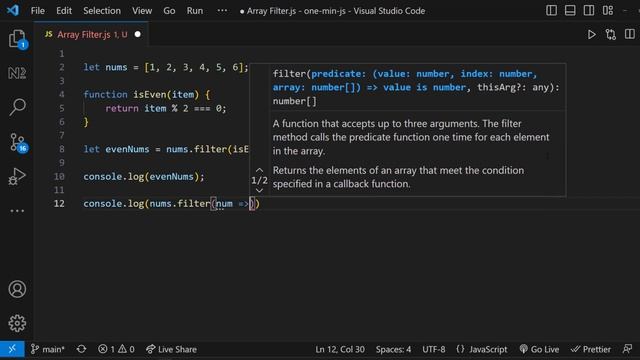The height and width of the screenshot is (360, 640).
Task: Open the Manage gear icon
Action: [x=17, y=323]
